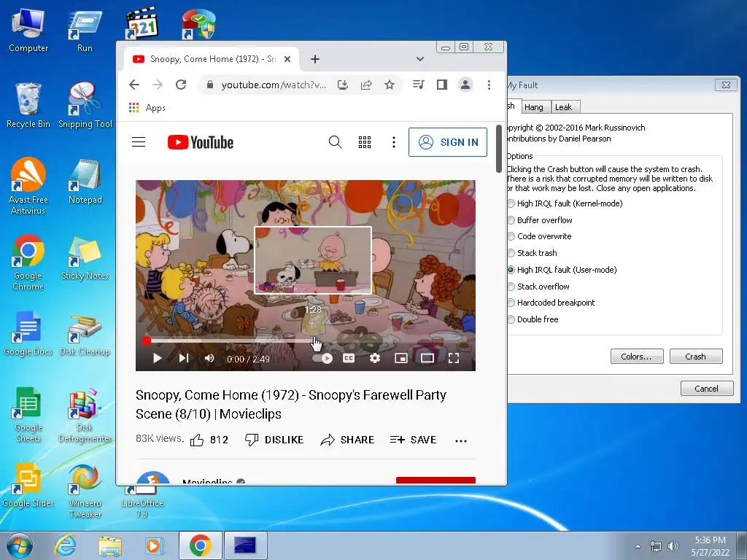Open more actions ellipsis under video

point(461,440)
